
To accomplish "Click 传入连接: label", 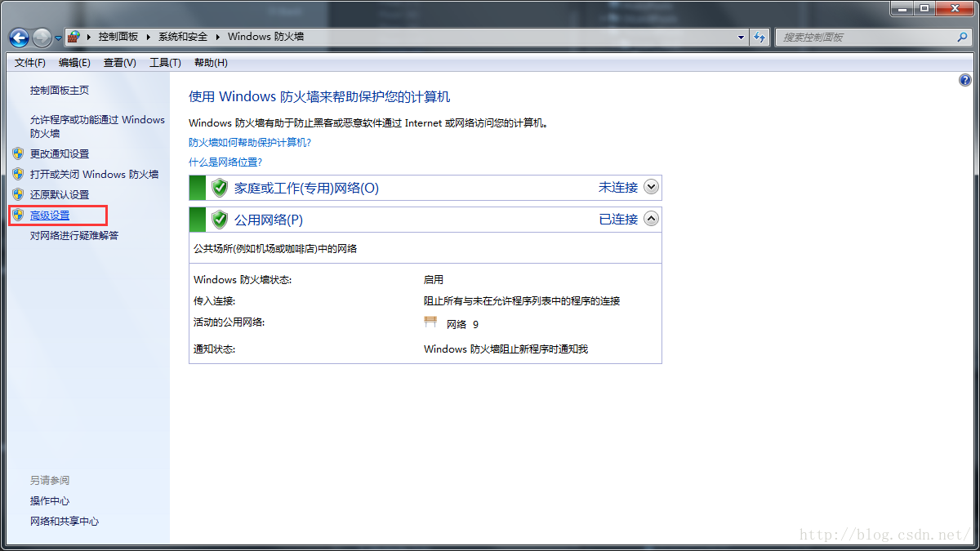I will tap(215, 301).
